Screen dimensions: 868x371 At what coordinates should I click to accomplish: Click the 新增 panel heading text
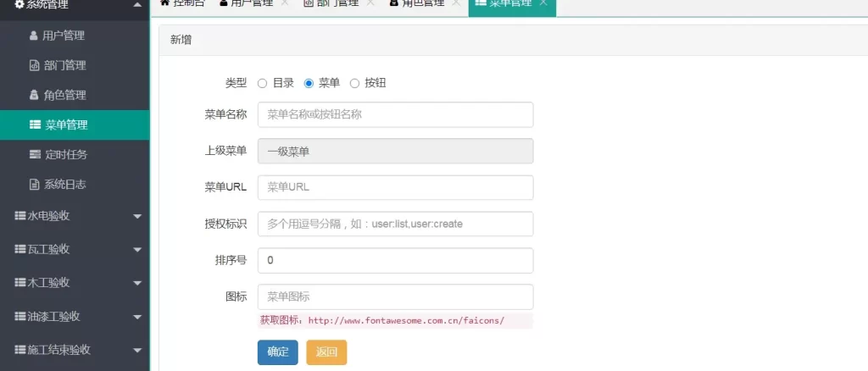tap(181, 40)
